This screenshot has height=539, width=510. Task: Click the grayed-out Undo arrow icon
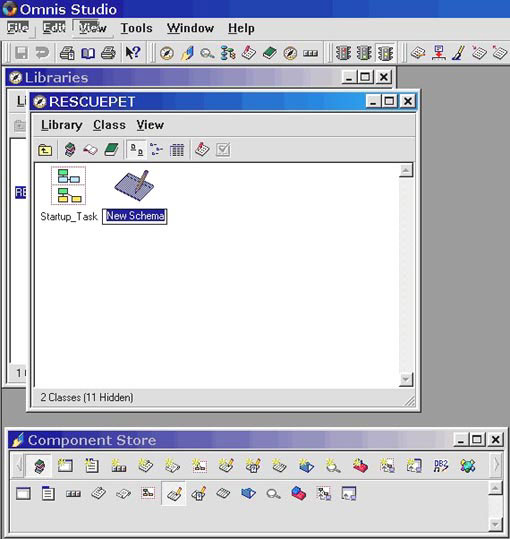[42, 53]
